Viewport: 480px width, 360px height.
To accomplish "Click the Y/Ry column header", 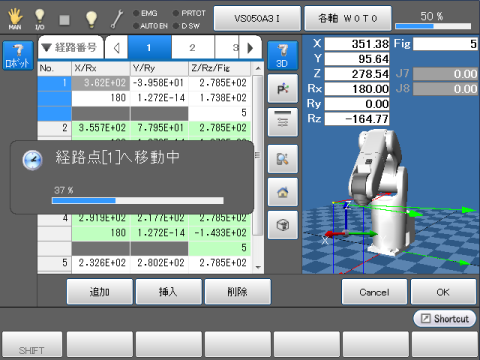I will tap(159, 68).
